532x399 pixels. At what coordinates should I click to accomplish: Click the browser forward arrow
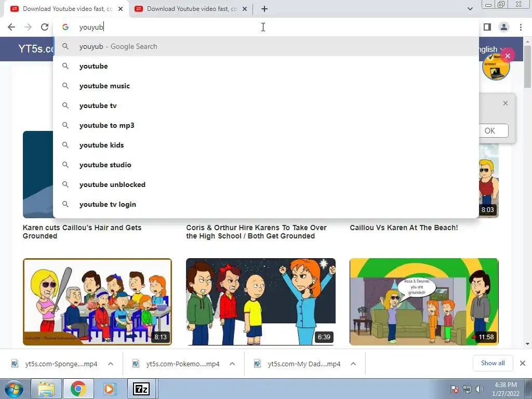[28, 27]
